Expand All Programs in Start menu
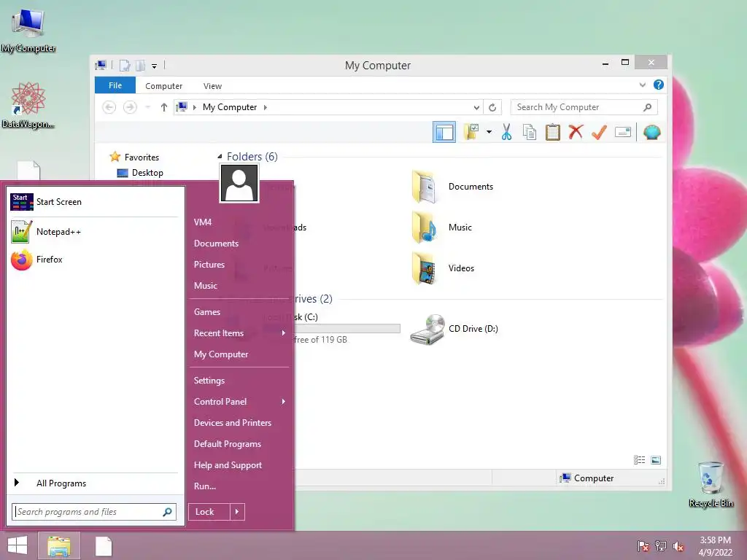Image resolution: width=747 pixels, height=560 pixels. 94,483
